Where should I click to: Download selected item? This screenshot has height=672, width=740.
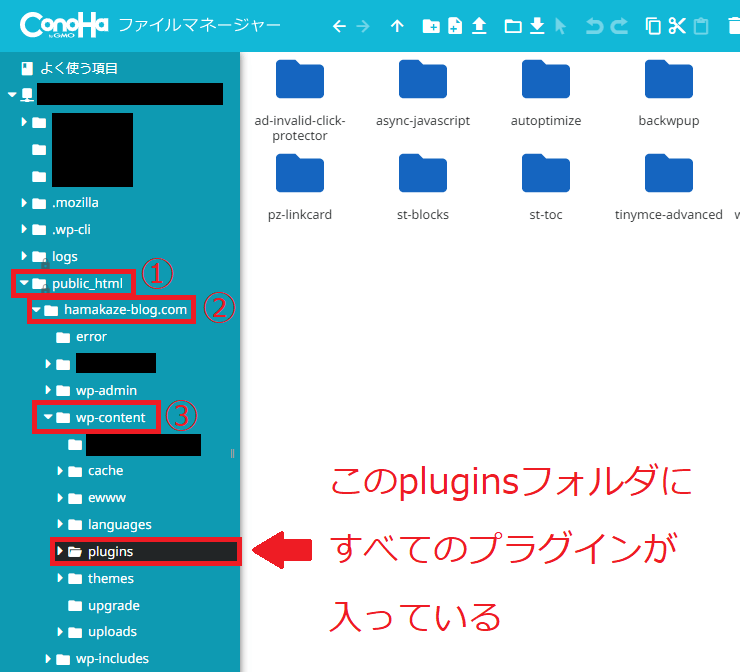pos(537,26)
